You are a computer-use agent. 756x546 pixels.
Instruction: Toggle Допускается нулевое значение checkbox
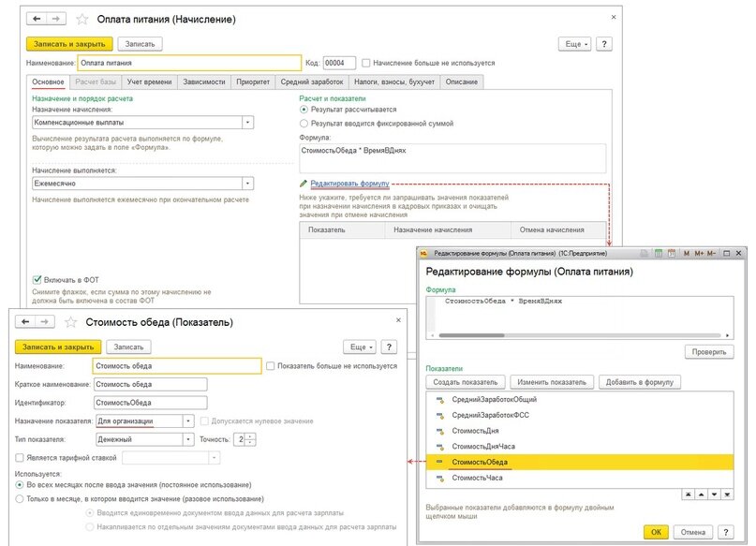204,421
